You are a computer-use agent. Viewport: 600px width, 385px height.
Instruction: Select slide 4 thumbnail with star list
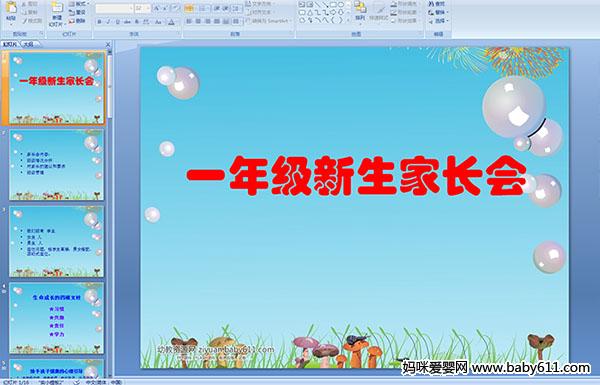pyautogui.click(x=57, y=318)
